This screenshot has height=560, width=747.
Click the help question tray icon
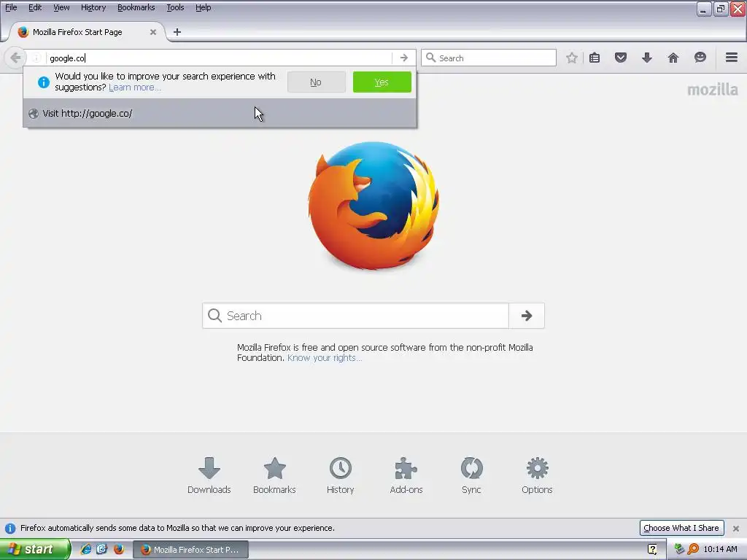tap(652, 549)
